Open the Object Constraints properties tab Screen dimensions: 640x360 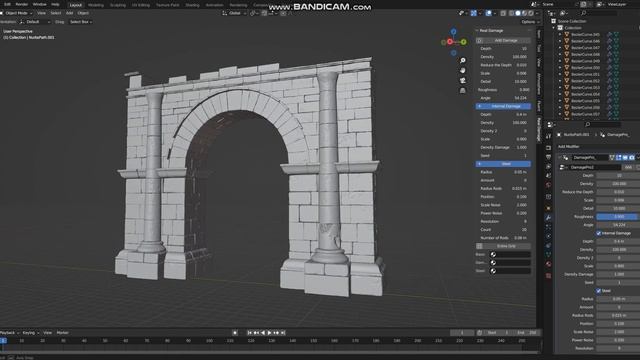click(548, 246)
